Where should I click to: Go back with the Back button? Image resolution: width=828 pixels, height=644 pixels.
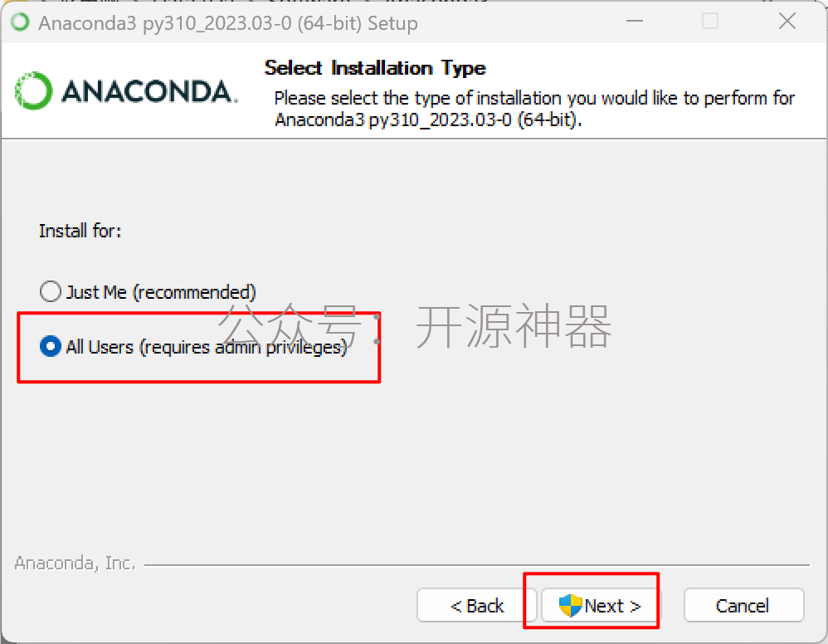[x=477, y=606]
